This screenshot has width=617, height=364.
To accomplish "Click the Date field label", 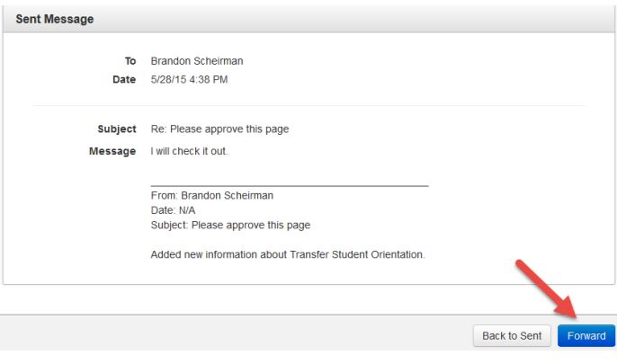I will point(124,80).
